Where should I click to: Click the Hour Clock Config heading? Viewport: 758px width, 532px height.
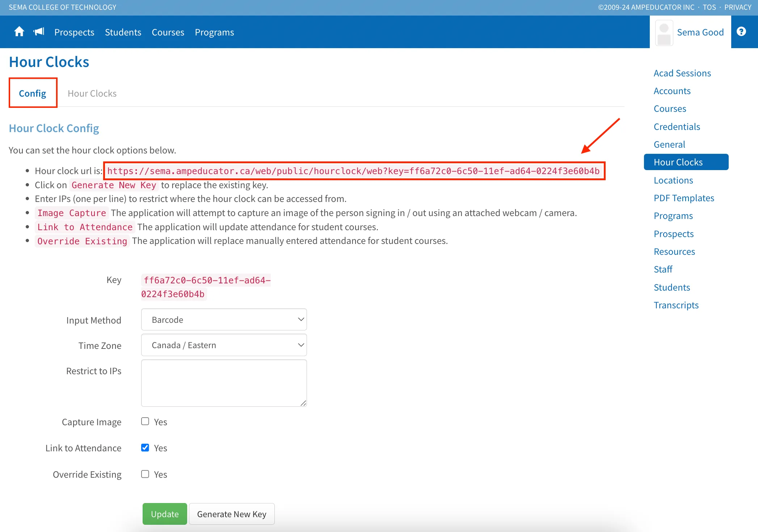[54, 128]
